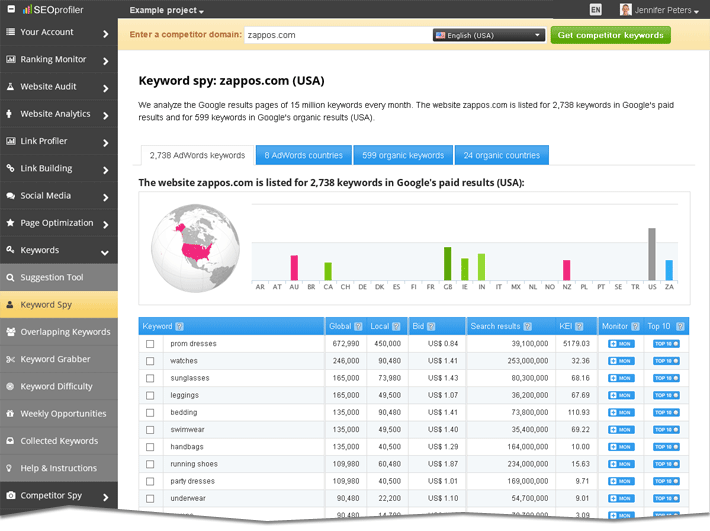Check the party dresses checkbox
The width and height of the screenshot is (710, 531).
click(x=150, y=482)
